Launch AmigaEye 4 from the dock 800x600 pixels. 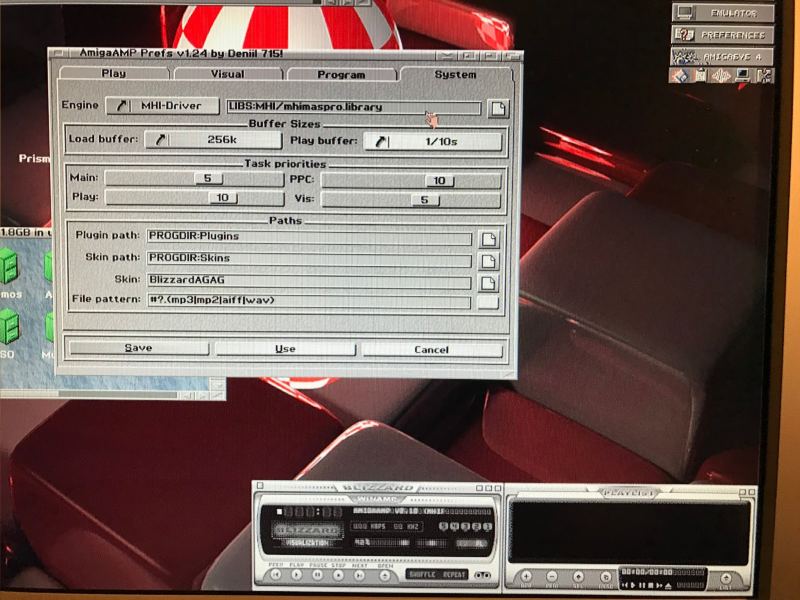(722, 57)
